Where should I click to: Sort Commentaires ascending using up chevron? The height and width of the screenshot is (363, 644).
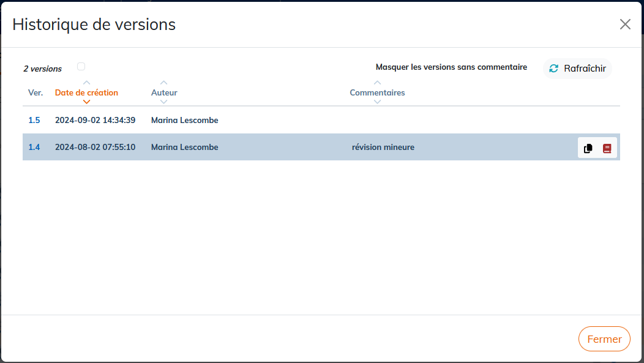(x=378, y=83)
